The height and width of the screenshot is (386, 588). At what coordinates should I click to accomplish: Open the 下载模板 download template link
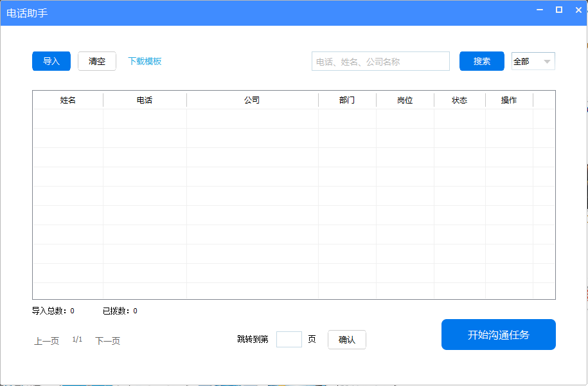click(145, 61)
